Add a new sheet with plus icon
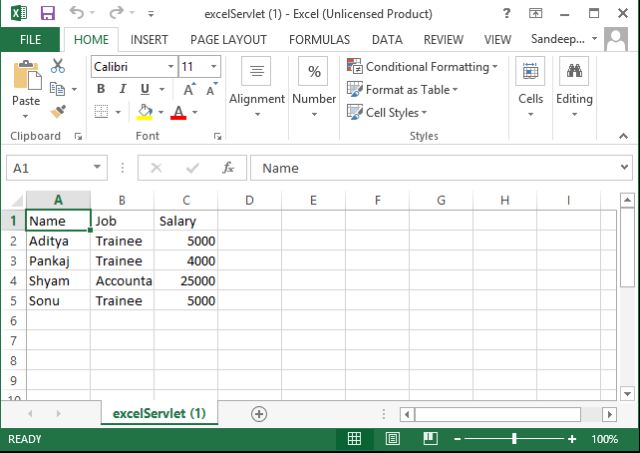Image resolution: width=640 pixels, height=453 pixels. tap(259, 414)
